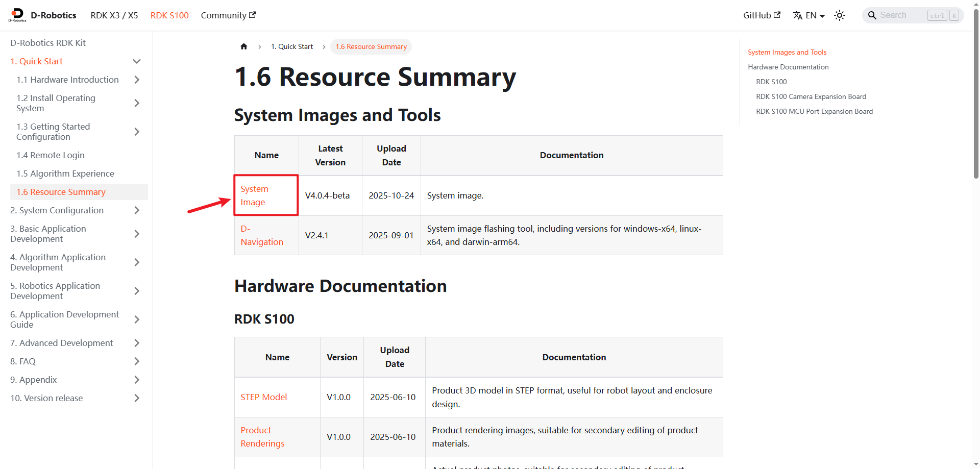This screenshot has height=469, width=980.
Task: Click the search magnifier icon
Action: [x=872, y=15]
